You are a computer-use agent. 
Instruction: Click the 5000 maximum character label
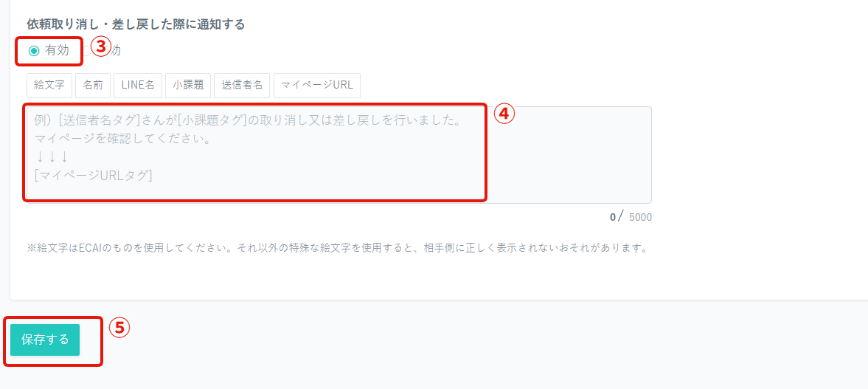(x=640, y=217)
